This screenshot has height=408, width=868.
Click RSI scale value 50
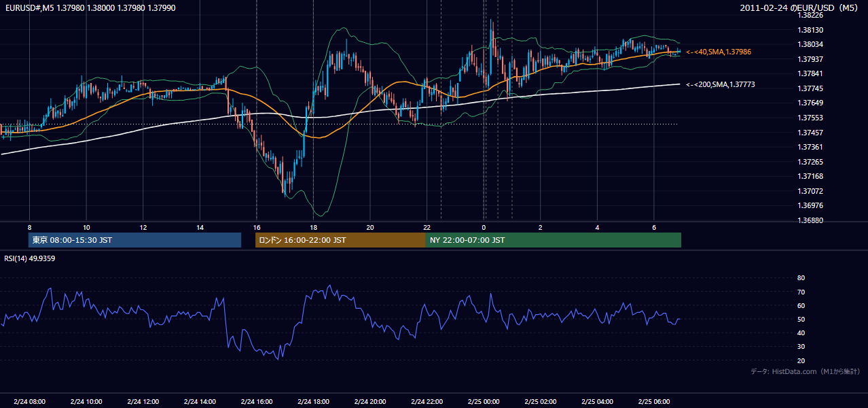point(801,319)
